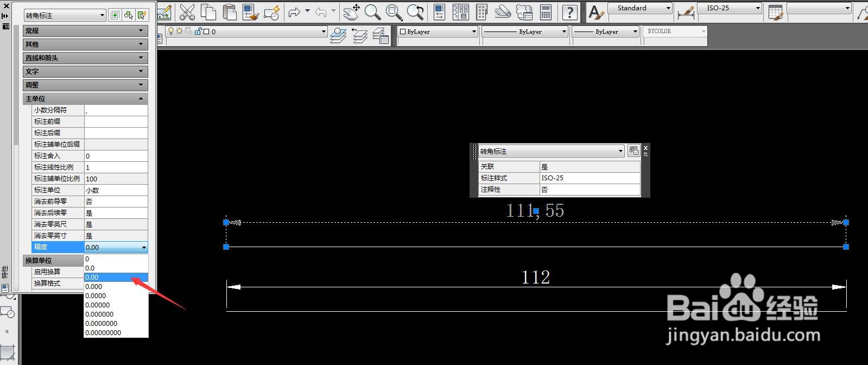Viewport: 868px width, 365px height.
Task: Open Dimension Style manager icon
Action: [686, 12]
